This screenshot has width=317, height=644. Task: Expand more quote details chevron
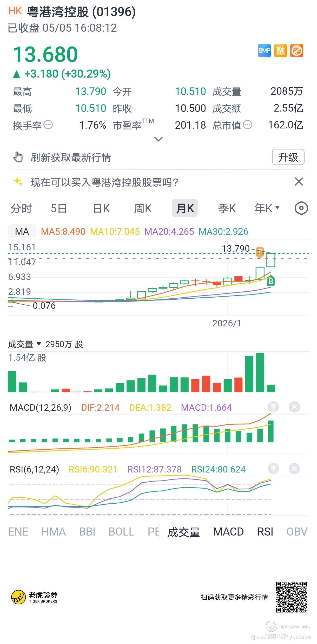coord(158,139)
